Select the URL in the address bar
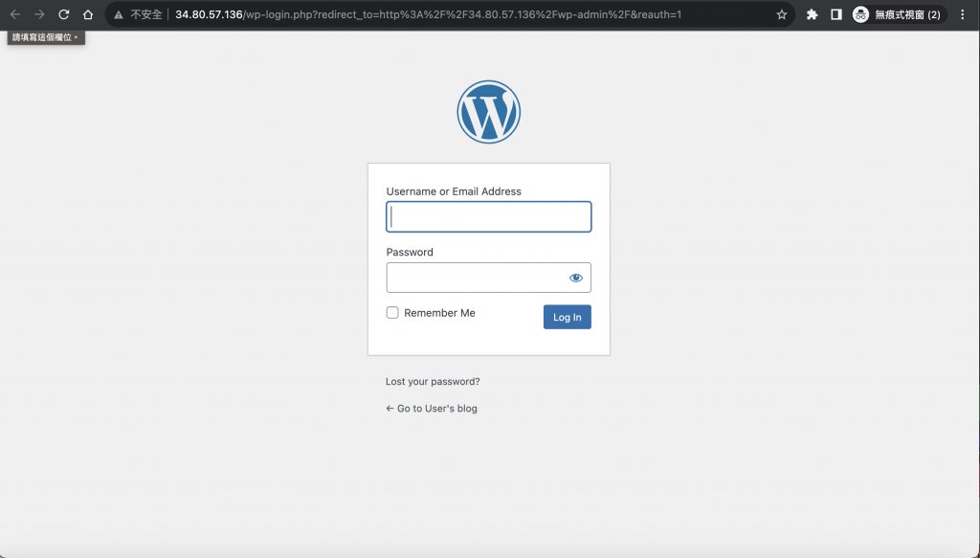 tap(428, 14)
